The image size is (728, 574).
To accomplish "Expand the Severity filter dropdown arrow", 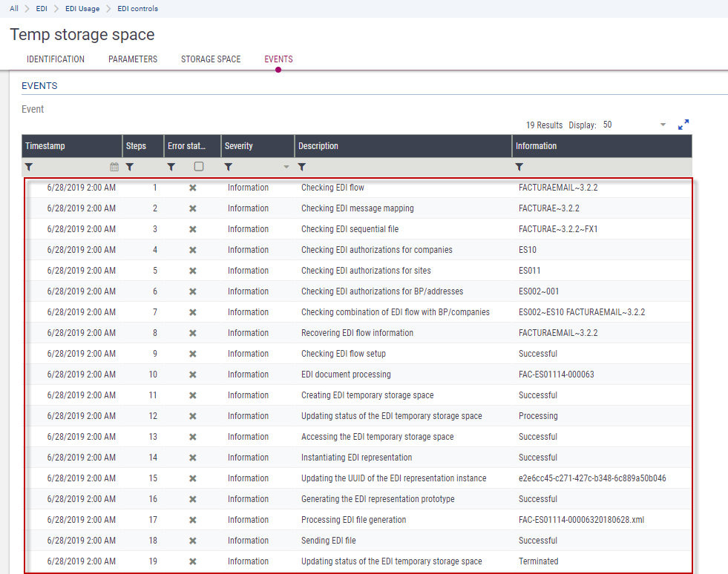I will pos(286,167).
